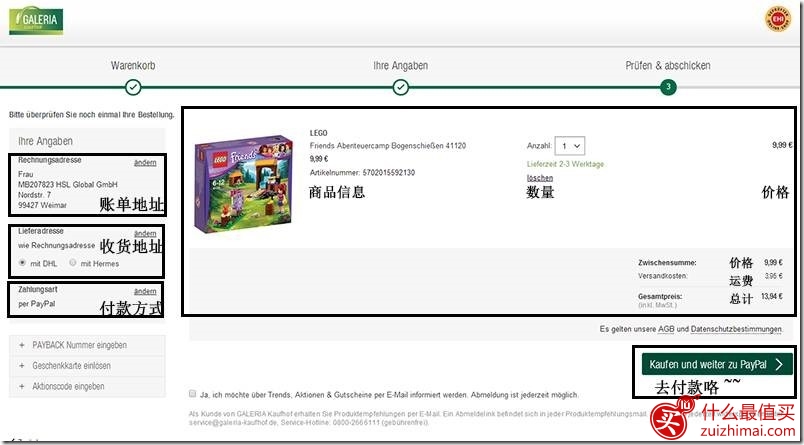Click Kaufen und weiter zu PayPal button
The width and height of the screenshot is (804, 445).
tap(717, 364)
